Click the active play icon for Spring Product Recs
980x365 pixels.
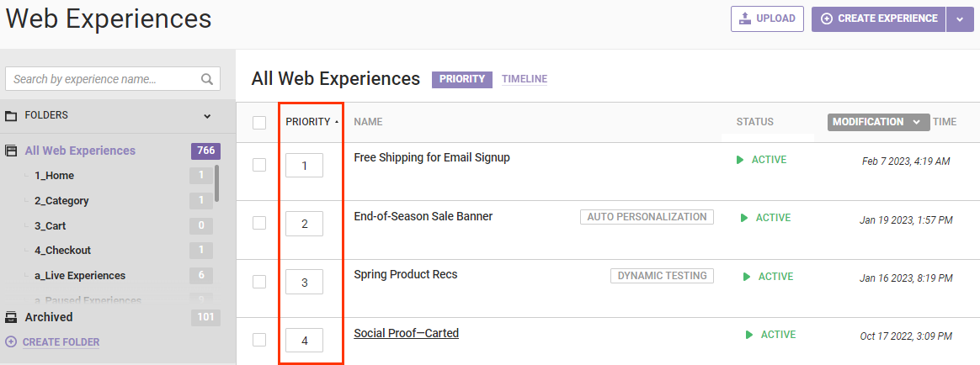747,276
